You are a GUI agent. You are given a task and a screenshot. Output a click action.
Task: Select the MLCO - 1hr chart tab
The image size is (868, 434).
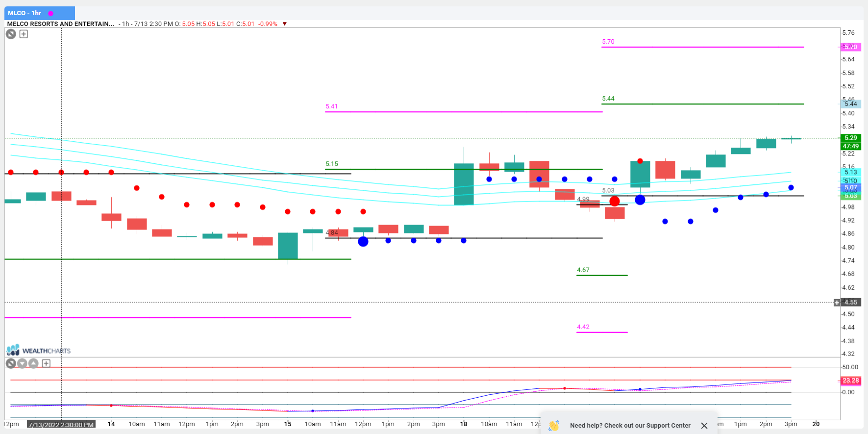40,13
